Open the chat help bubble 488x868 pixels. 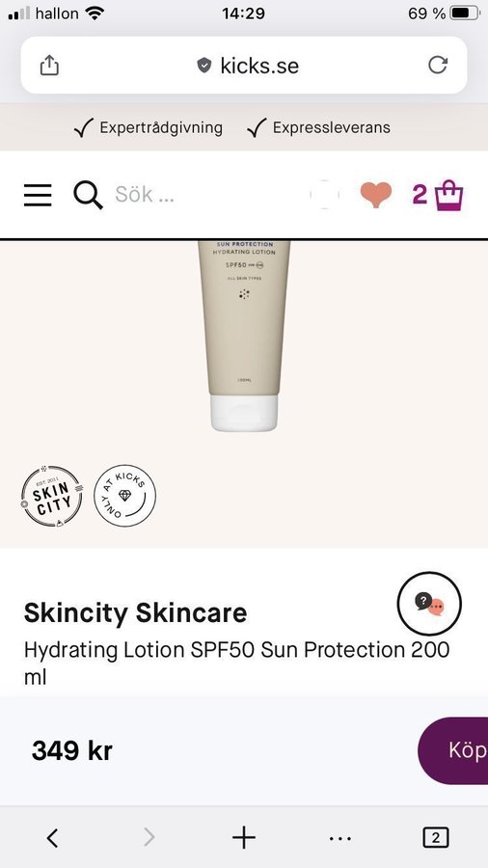point(429,603)
